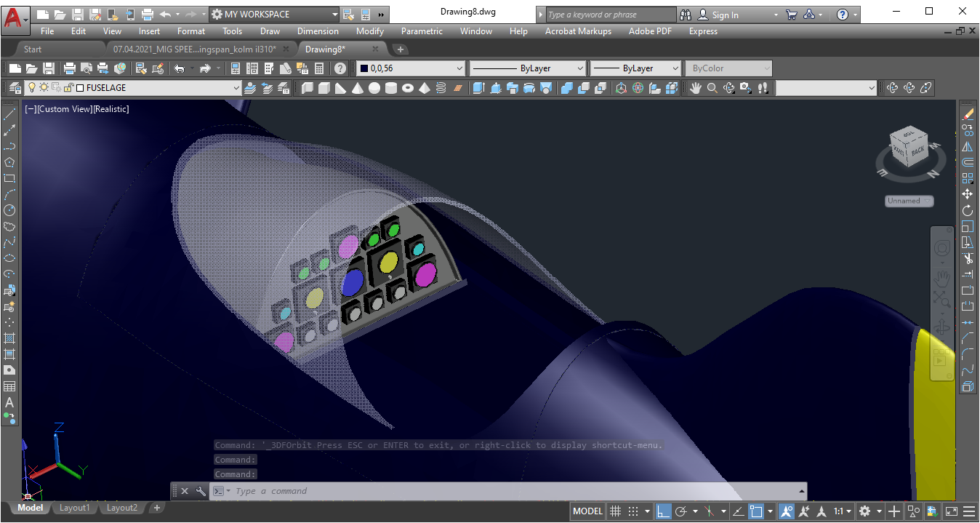Screen dimensions: 980x523
Task: Click the Help question mark icon
Action: [x=340, y=68]
